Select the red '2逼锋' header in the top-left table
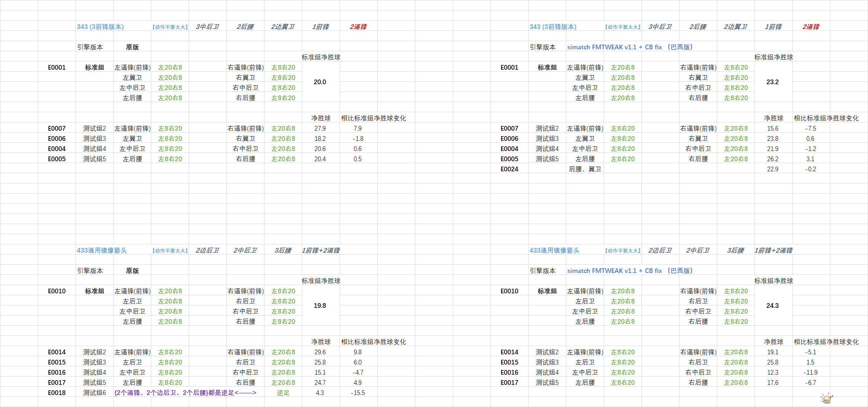Viewport: 868px width, 407px height. tap(358, 27)
